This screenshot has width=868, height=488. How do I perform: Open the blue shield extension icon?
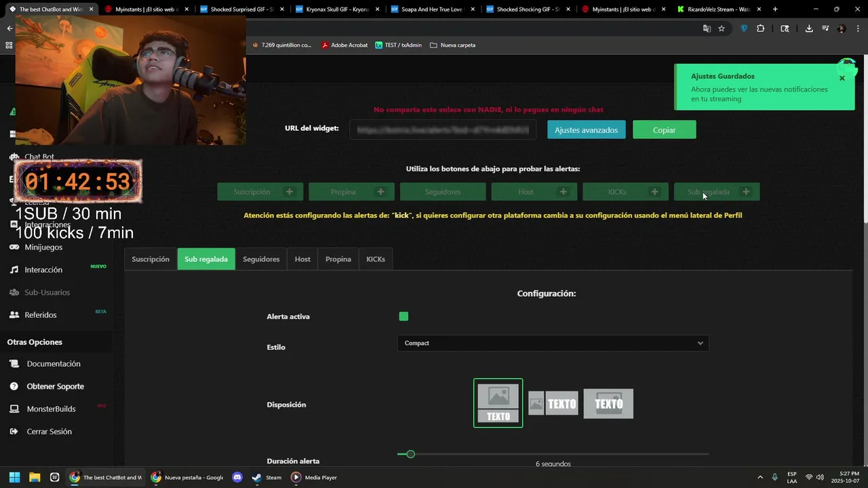744,28
